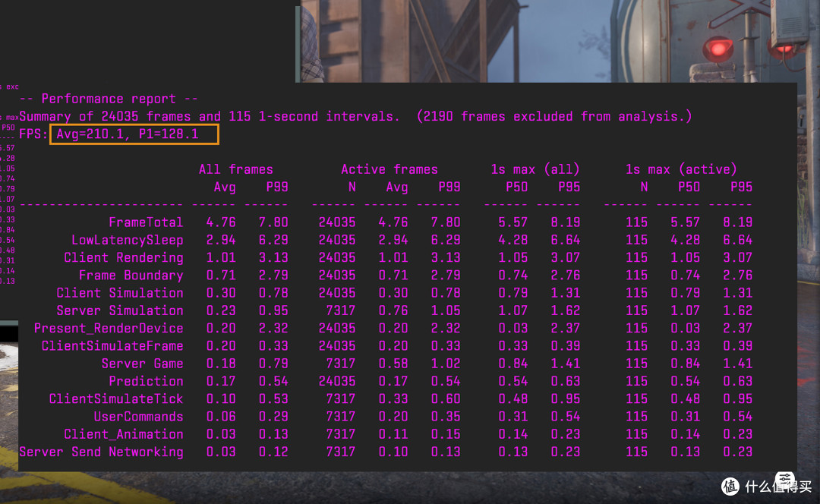Click ClientSimulateTick's 1s max (active) P95 0.95
Viewport: 820px width, 504px height.
click(x=737, y=399)
